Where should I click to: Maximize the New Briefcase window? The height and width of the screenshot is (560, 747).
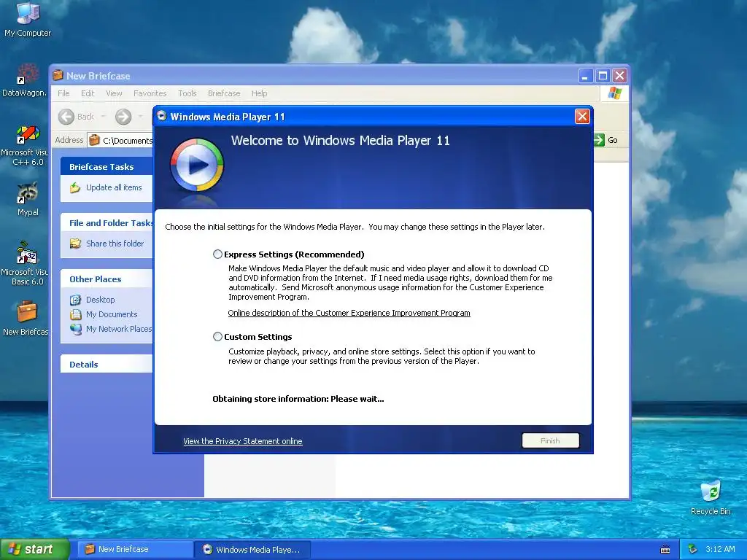pyautogui.click(x=603, y=75)
